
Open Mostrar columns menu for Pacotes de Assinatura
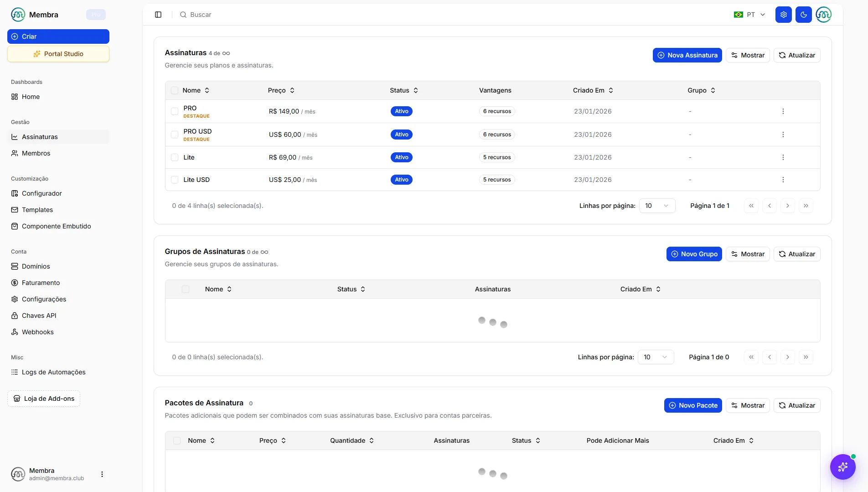coord(748,405)
